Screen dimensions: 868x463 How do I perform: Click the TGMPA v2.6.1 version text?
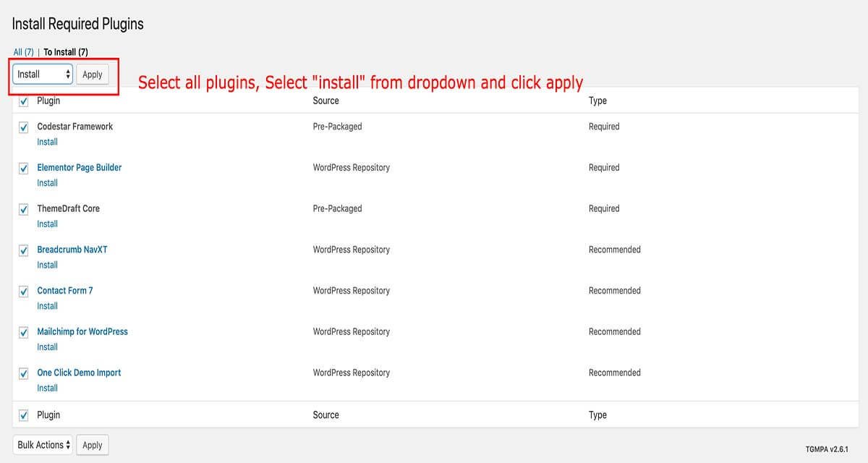(826, 449)
